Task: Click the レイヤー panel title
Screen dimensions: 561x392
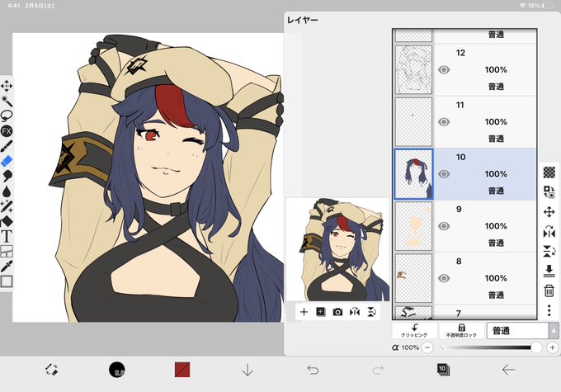Action: click(x=303, y=20)
